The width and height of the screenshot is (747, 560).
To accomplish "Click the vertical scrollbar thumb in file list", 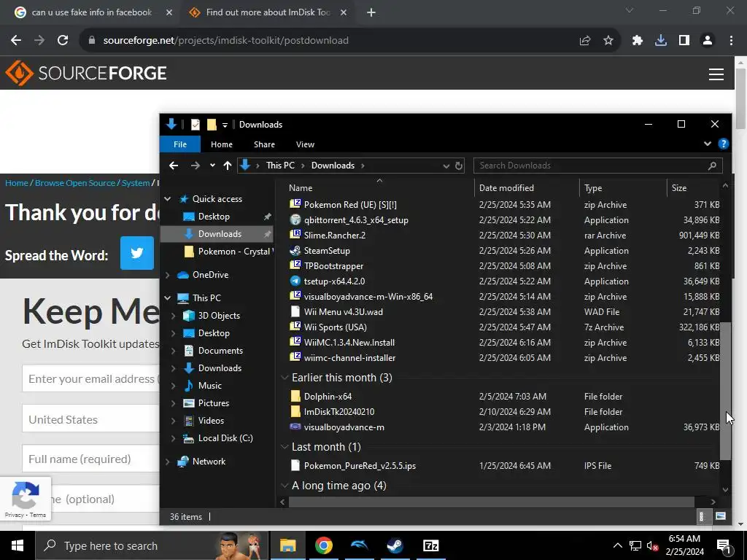I will click(724, 391).
